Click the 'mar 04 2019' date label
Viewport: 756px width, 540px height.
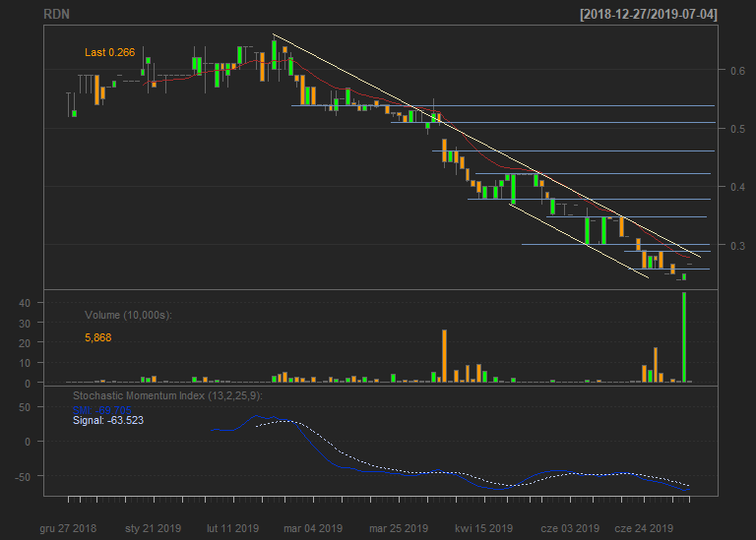(313, 528)
